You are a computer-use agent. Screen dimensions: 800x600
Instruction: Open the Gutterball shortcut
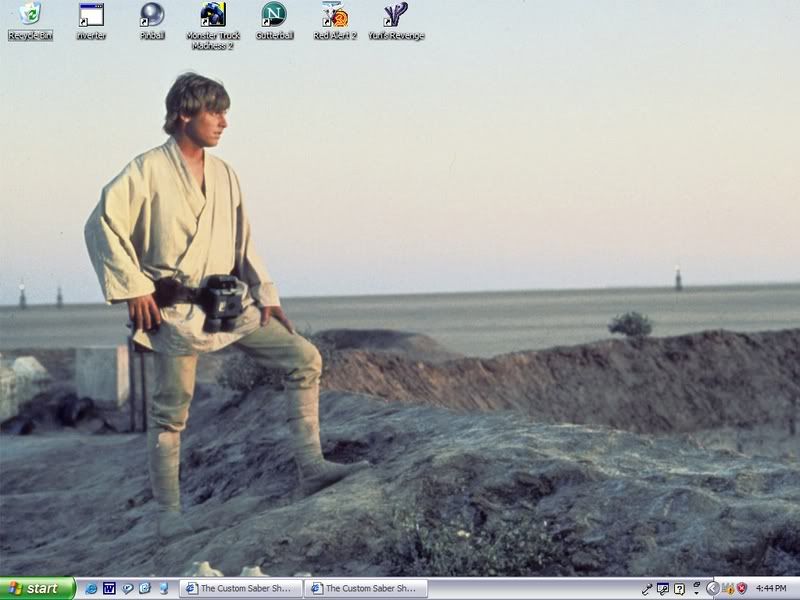tap(274, 15)
